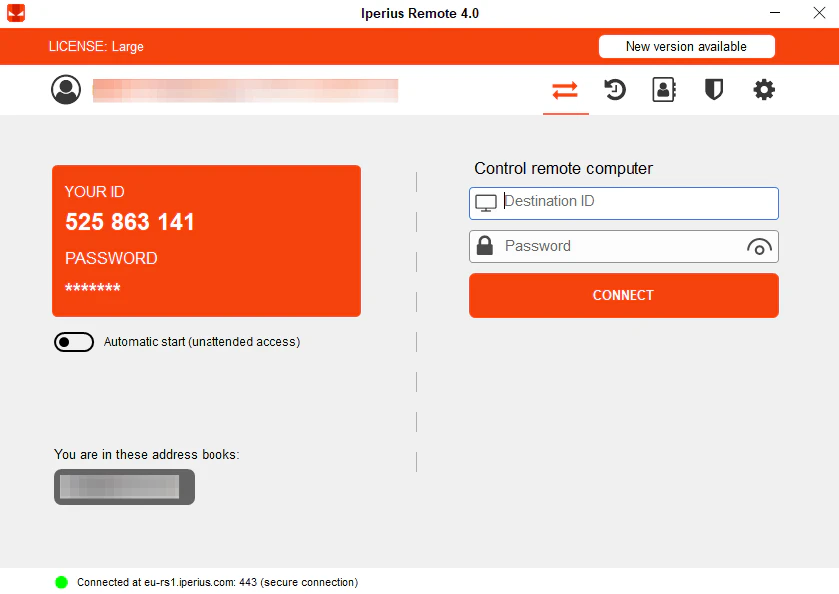
Task: Open the address book icon
Action: pos(664,89)
